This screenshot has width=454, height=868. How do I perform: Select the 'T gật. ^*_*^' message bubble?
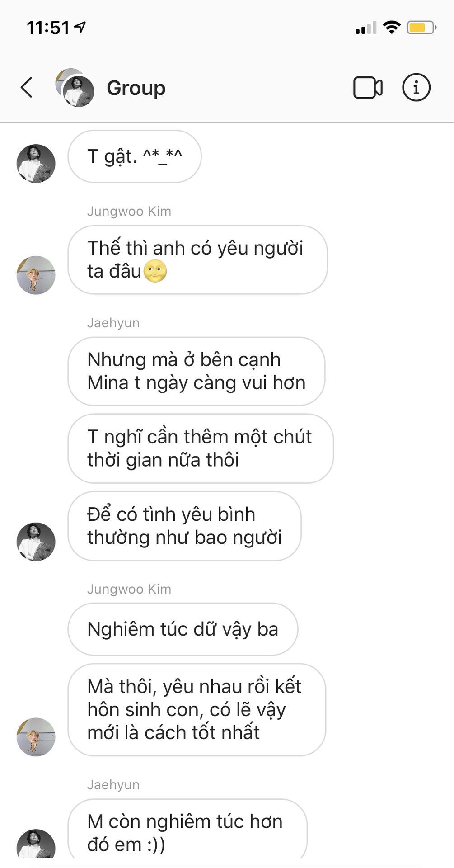135,156
